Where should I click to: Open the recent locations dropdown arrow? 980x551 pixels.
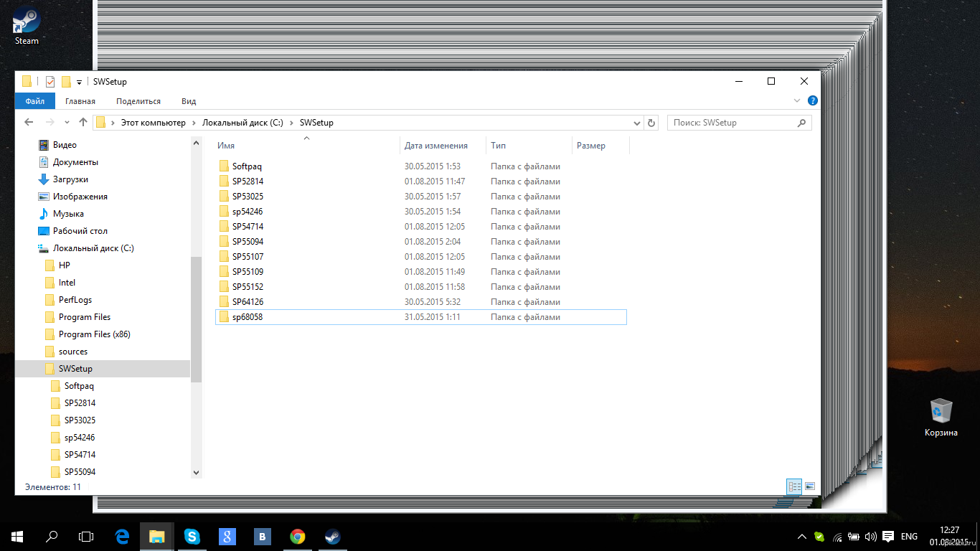pos(67,123)
